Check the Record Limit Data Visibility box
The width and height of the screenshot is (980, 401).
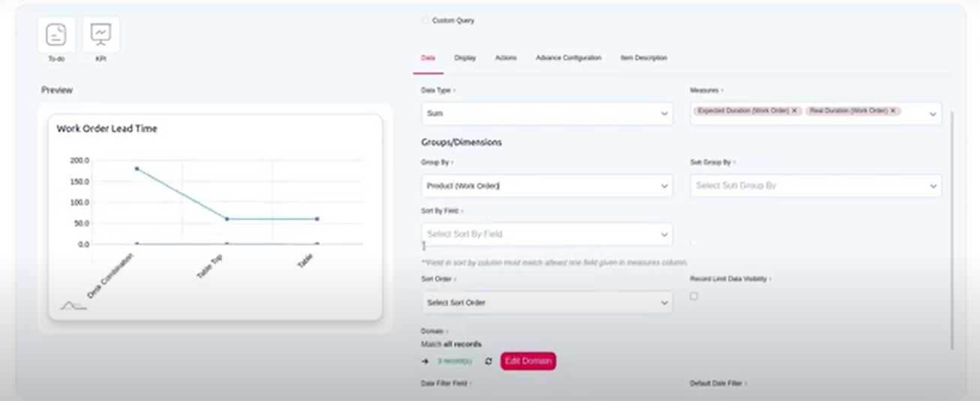pyautogui.click(x=693, y=296)
